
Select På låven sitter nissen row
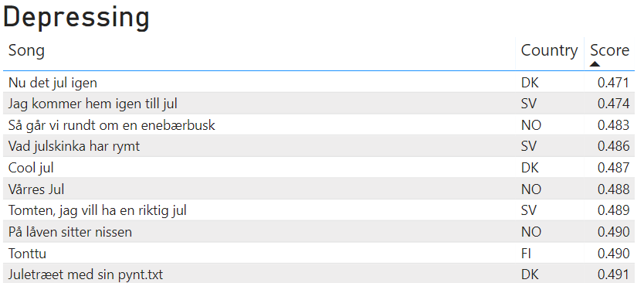[x=318, y=232]
